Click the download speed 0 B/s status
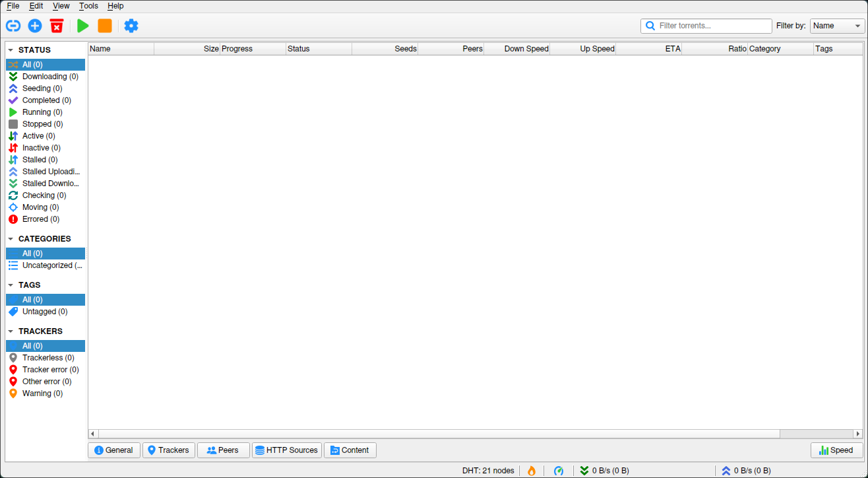Viewport: 868px width, 478px height. click(x=604, y=471)
